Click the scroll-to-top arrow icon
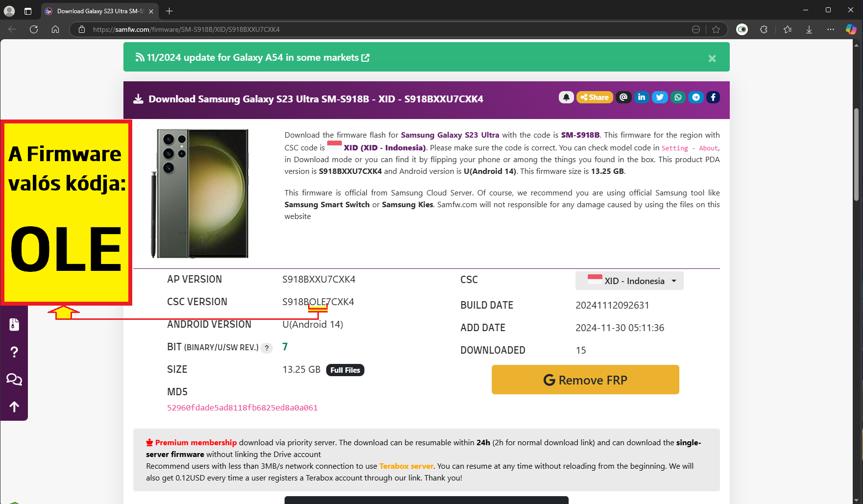Screen dimensions: 863x504 click(14, 407)
